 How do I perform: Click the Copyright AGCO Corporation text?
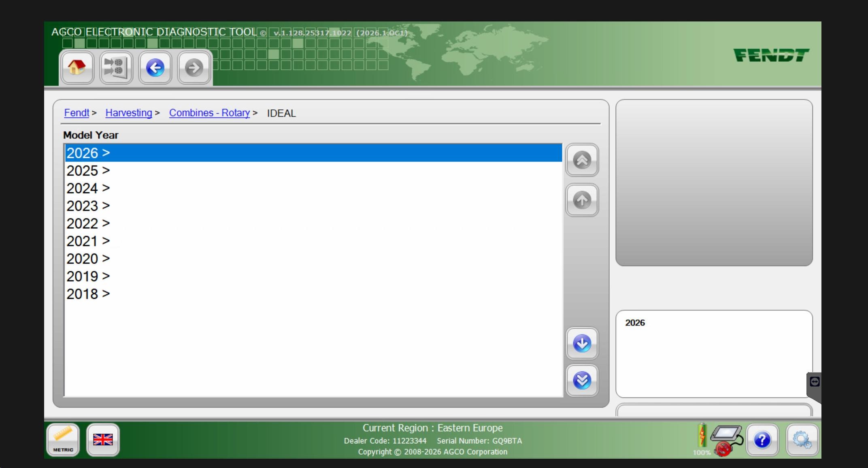(x=432, y=452)
